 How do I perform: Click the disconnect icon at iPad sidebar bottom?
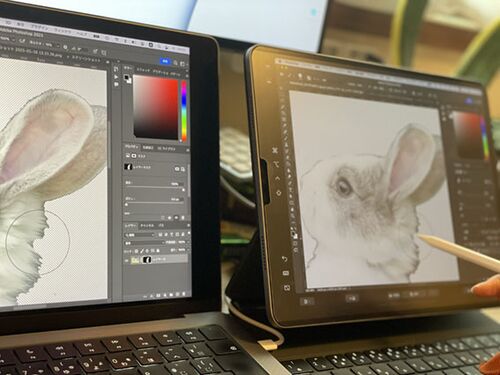pyautogui.click(x=287, y=288)
